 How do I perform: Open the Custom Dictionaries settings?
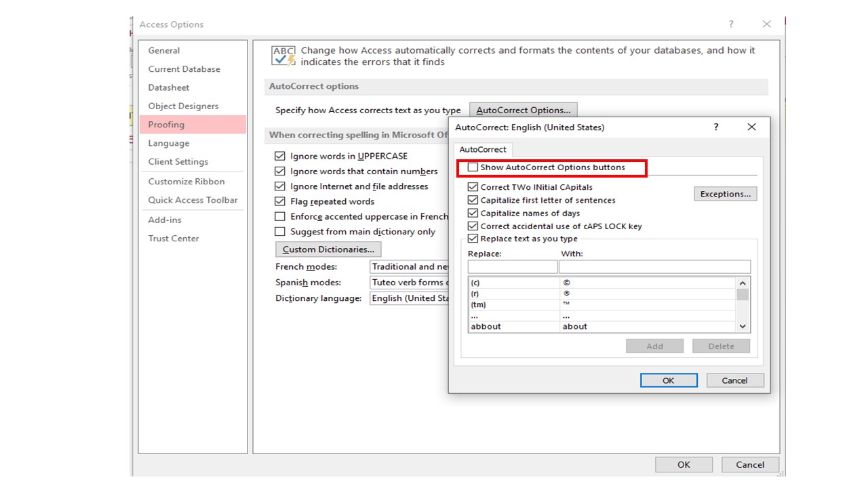click(x=328, y=249)
